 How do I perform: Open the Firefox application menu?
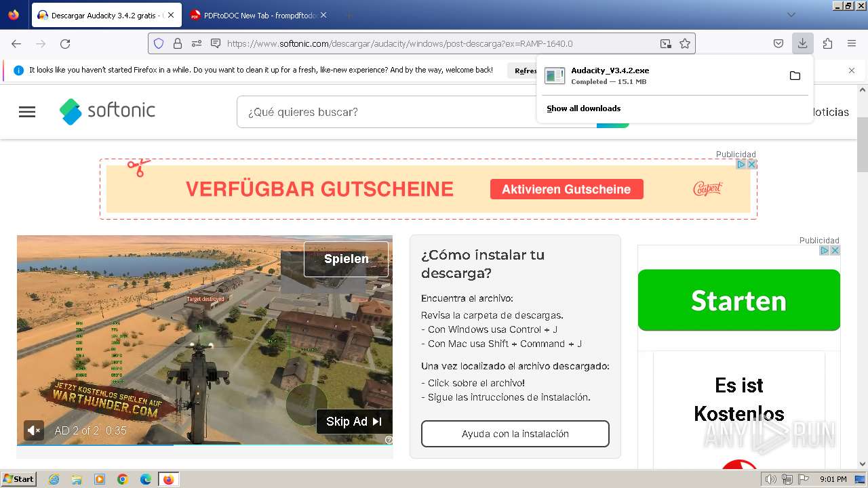coord(852,43)
